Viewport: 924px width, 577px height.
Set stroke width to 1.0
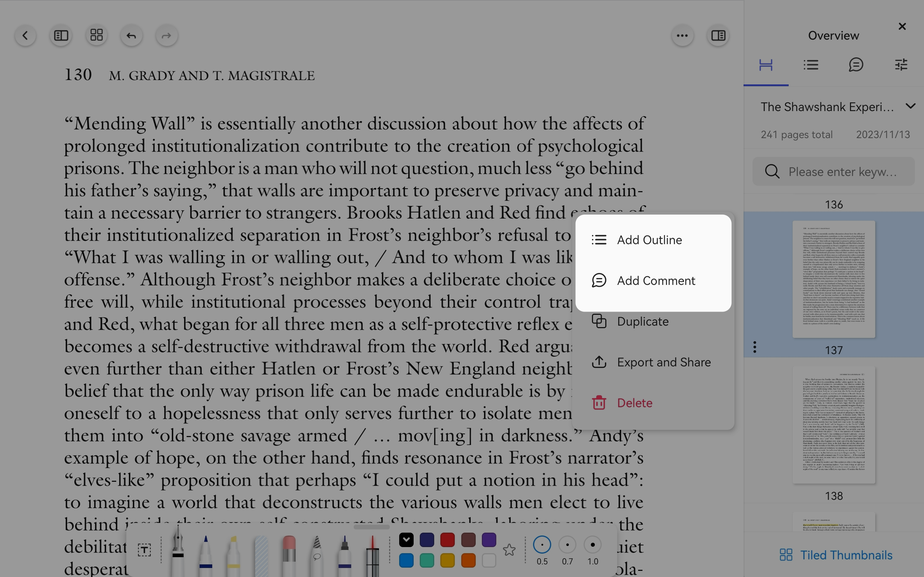click(x=592, y=545)
